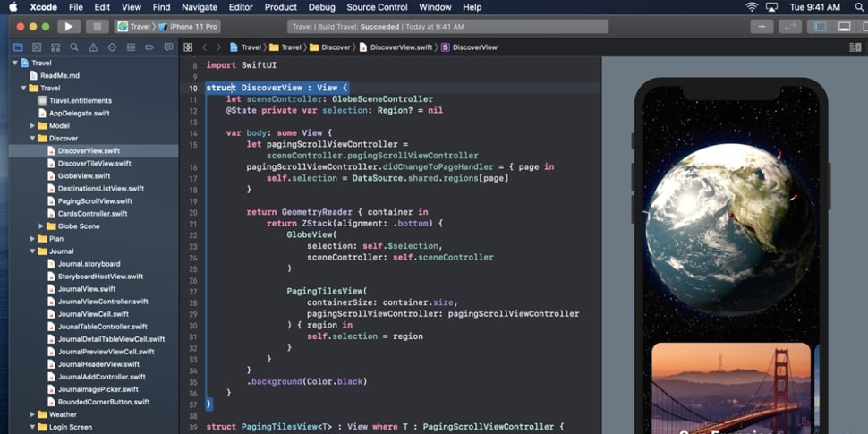Collapse the Travel group folder
Screen dimensions: 868x434
(x=24, y=88)
